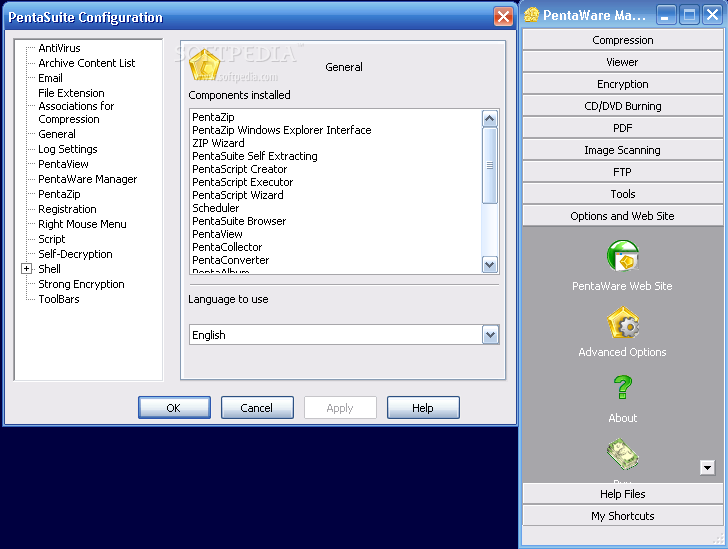Click the shortcut panel scroll-down arrow in PentaWare Manager
728x549 pixels.
[x=707, y=468]
